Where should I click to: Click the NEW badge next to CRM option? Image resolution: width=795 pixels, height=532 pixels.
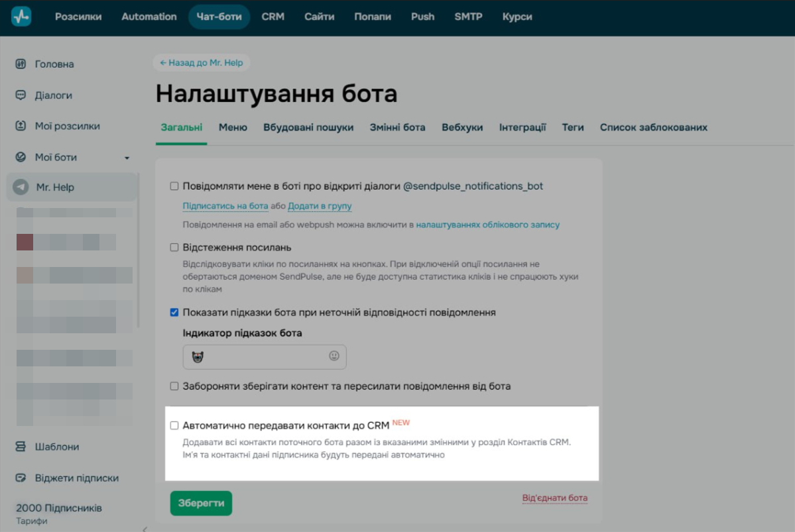(x=401, y=423)
